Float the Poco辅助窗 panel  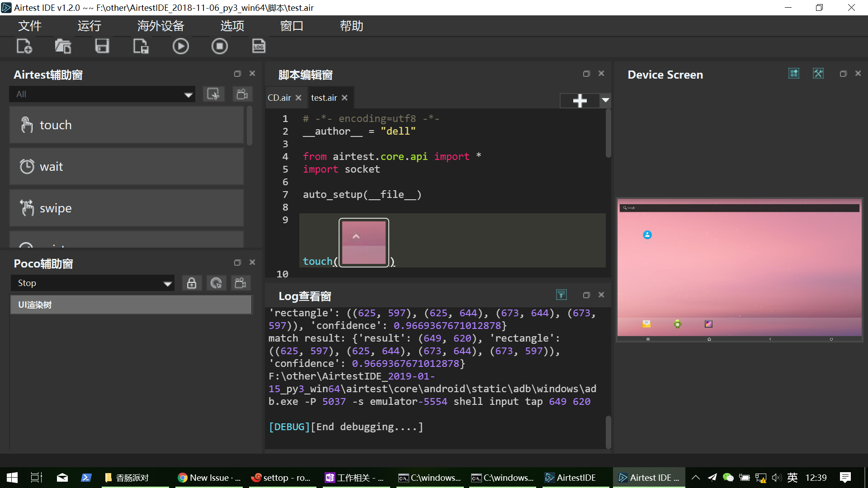point(237,263)
